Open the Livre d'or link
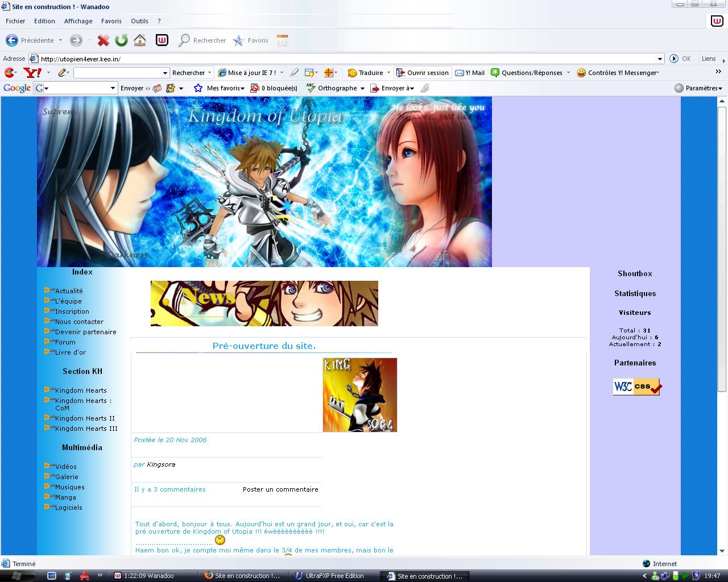 coord(71,352)
